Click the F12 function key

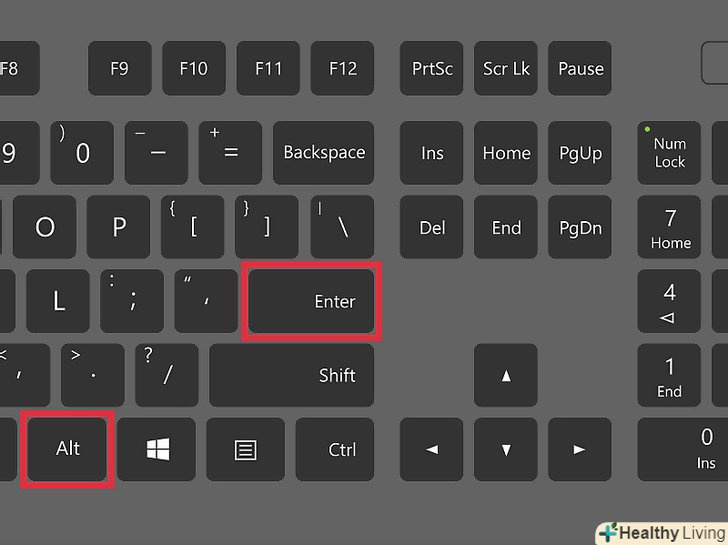coord(342,68)
